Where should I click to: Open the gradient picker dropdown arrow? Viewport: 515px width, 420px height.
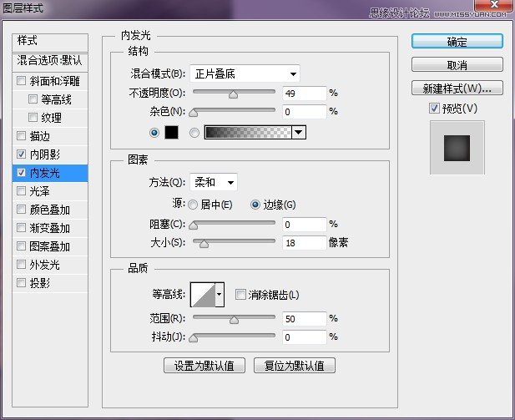(299, 133)
